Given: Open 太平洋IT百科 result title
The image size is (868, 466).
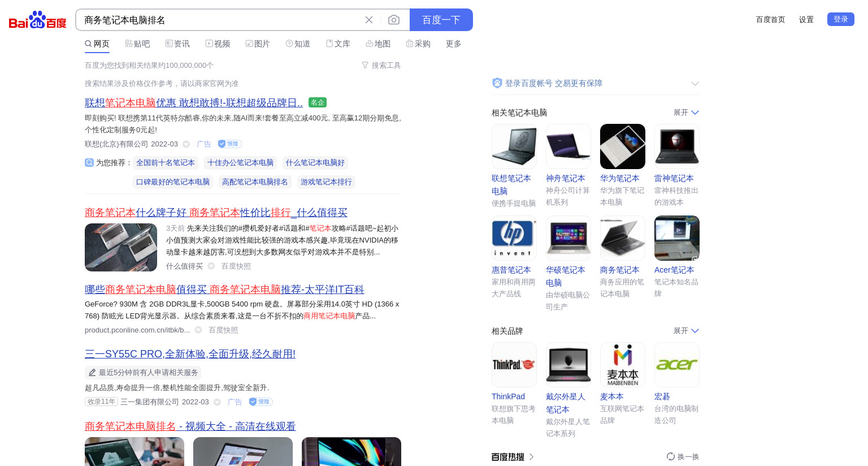Looking at the screenshot, I should click(x=224, y=290).
